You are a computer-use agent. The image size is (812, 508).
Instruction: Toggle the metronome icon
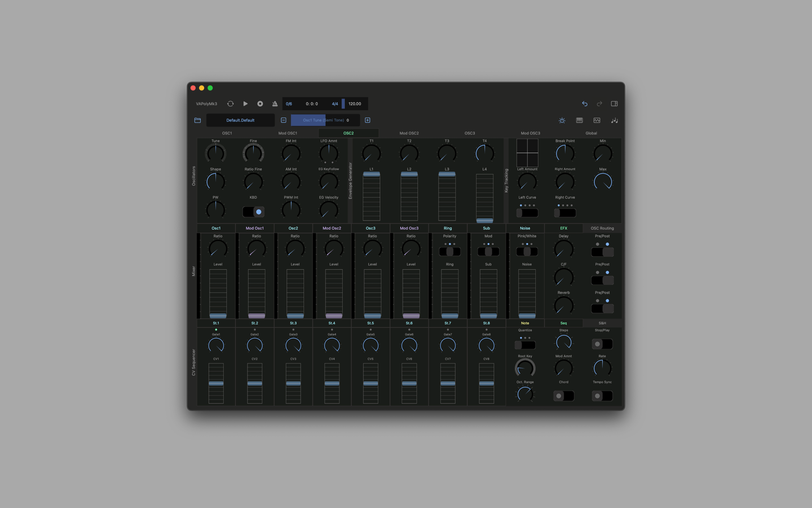pos(275,104)
